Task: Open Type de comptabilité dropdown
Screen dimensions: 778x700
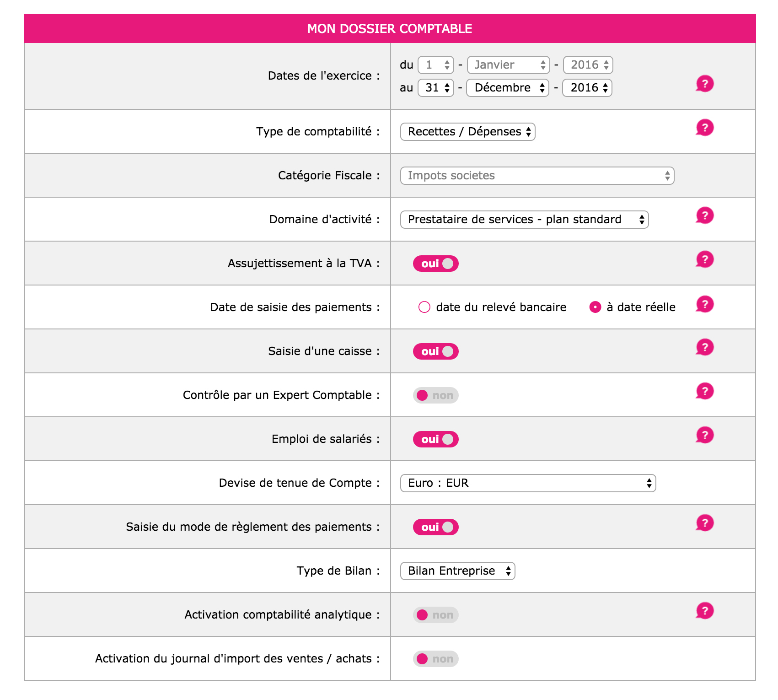Action: click(x=467, y=132)
